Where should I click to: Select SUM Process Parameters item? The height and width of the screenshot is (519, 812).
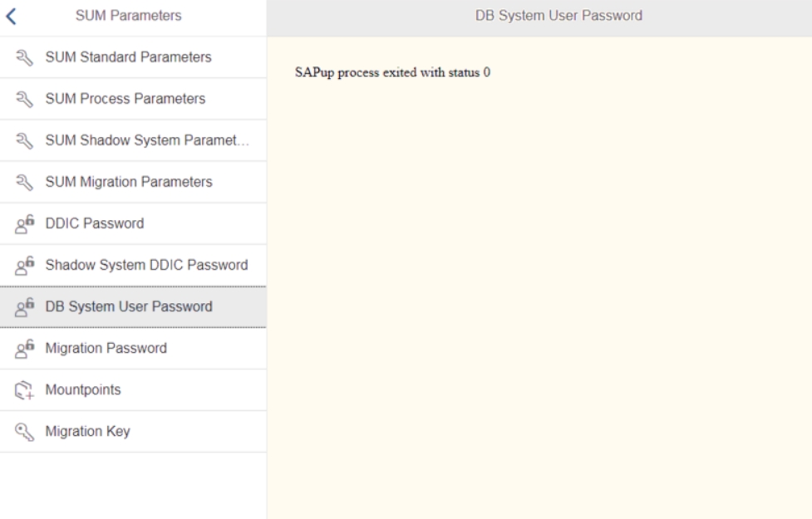(x=133, y=99)
